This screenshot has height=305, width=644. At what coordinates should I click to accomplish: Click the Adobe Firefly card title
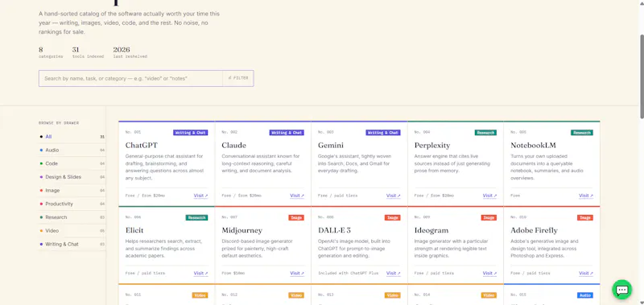[534, 231]
